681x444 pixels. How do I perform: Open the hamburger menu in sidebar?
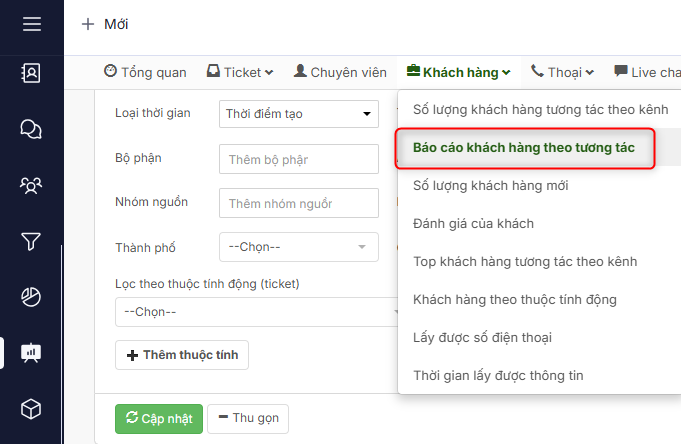pos(31,23)
